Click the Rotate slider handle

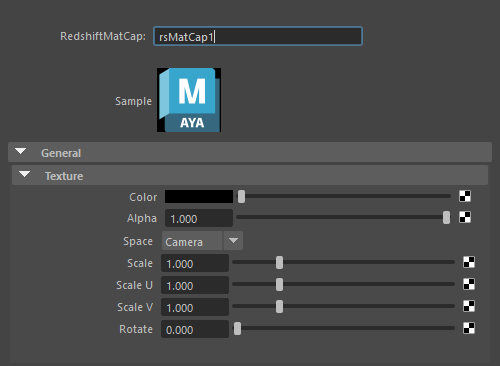click(237, 329)
